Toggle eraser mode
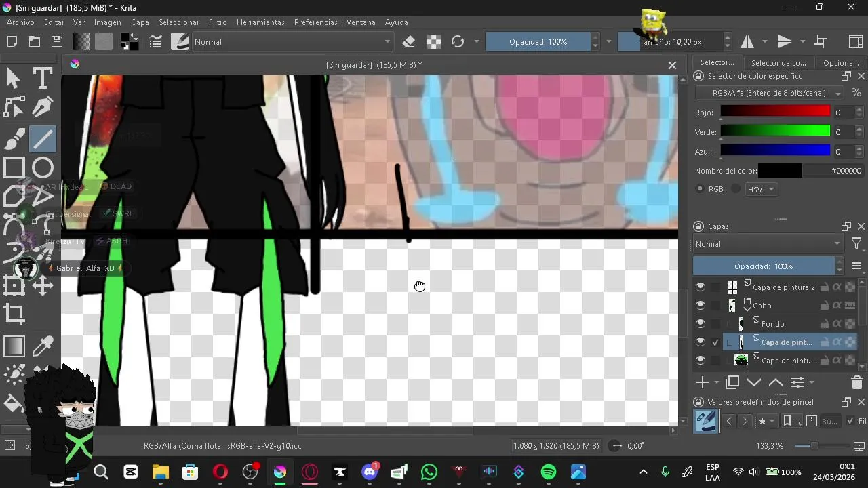Image resolution: width=868 pixels, height=488 pixels. click(408, 42)
